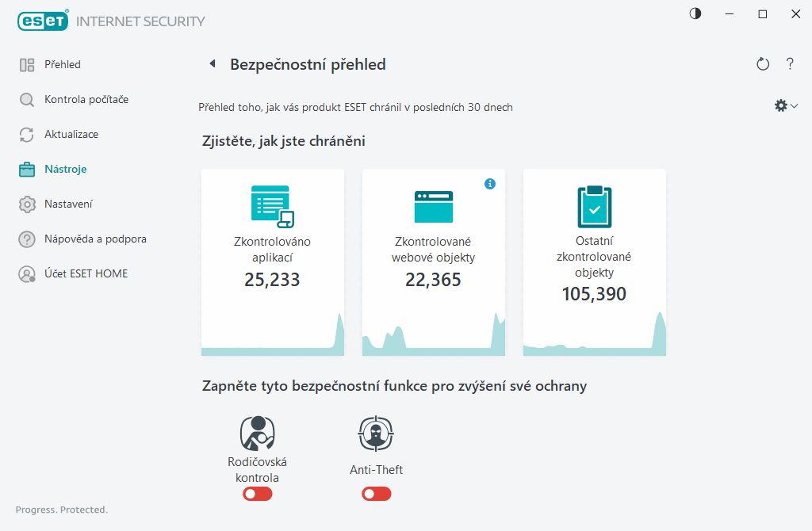Enable the Rodičovská kontrola toggle

(x=258, y=494)
